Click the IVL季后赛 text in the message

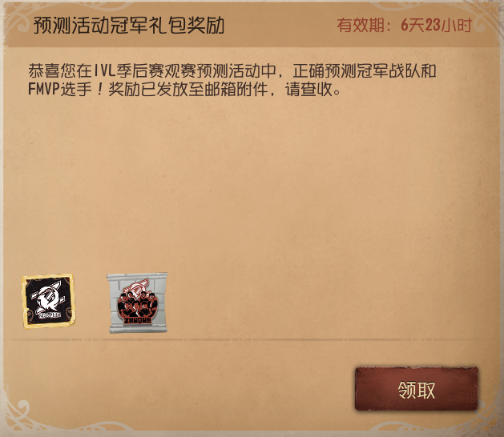click(x=128, y=71)
